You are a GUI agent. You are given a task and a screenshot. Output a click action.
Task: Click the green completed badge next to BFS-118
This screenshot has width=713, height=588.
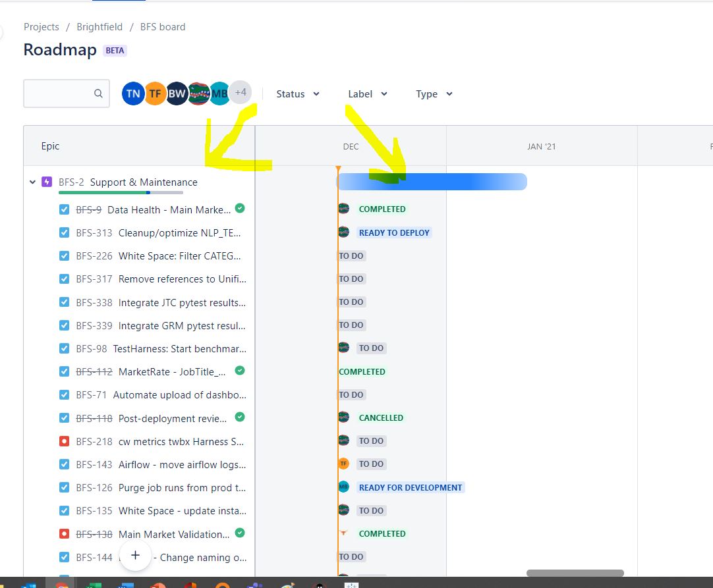(x=239, y=417)
